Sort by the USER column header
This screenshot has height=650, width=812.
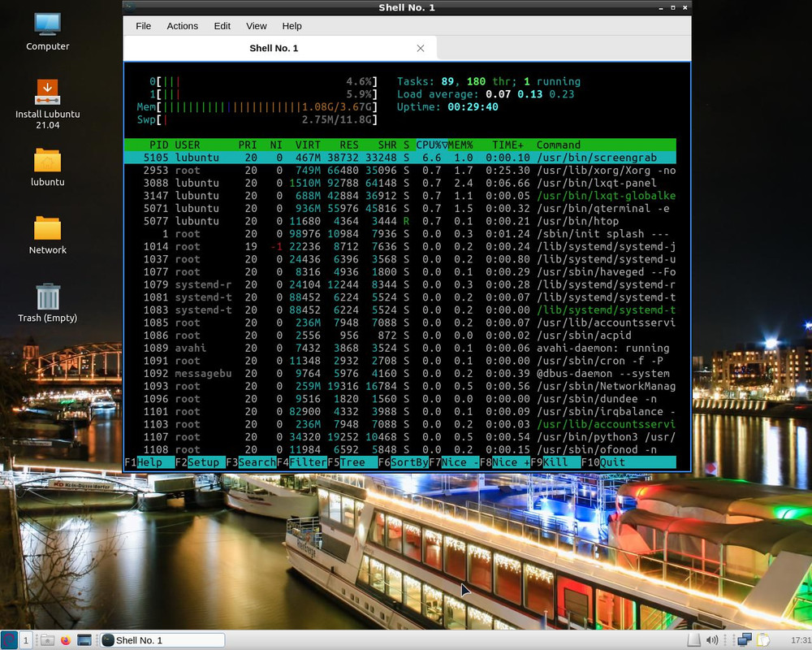pos(188,145)
